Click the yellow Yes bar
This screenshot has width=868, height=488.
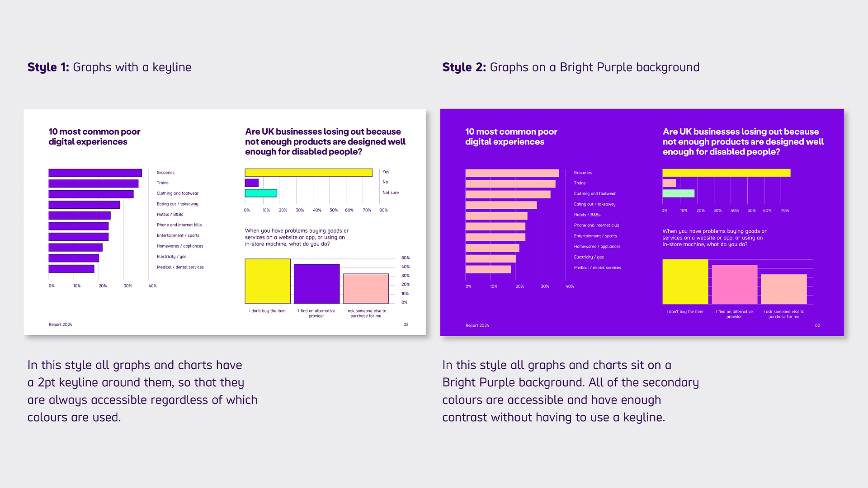[308, 172]
